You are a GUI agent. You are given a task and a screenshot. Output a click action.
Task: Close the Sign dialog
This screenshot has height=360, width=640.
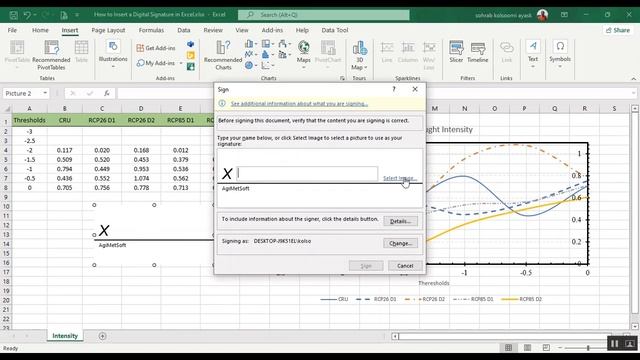(415, 89)
